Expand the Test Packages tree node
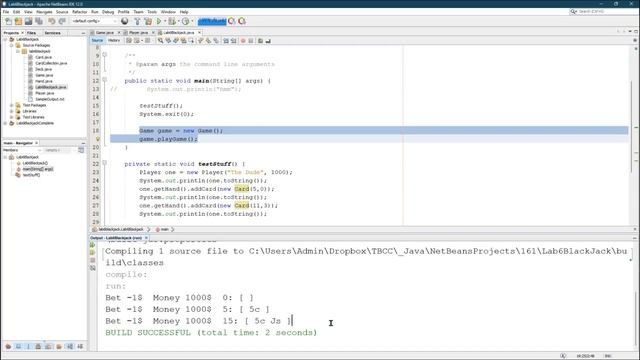 click(12, 105)
